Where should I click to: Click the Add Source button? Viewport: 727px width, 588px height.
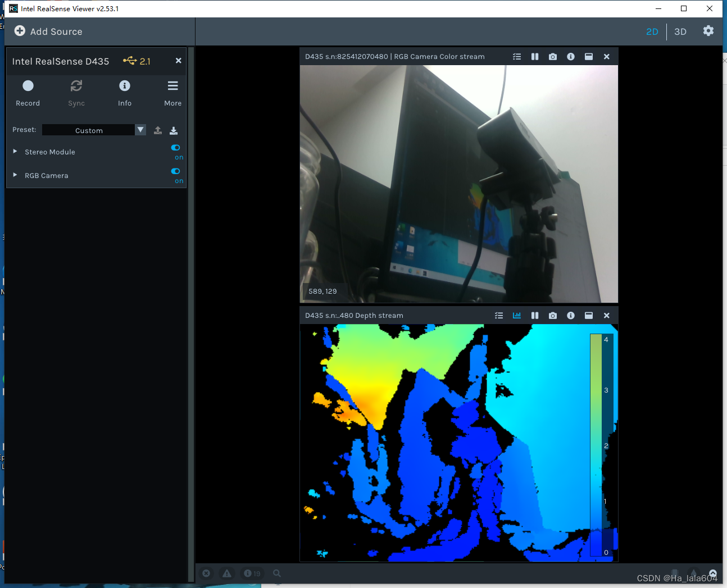[48, 31]
